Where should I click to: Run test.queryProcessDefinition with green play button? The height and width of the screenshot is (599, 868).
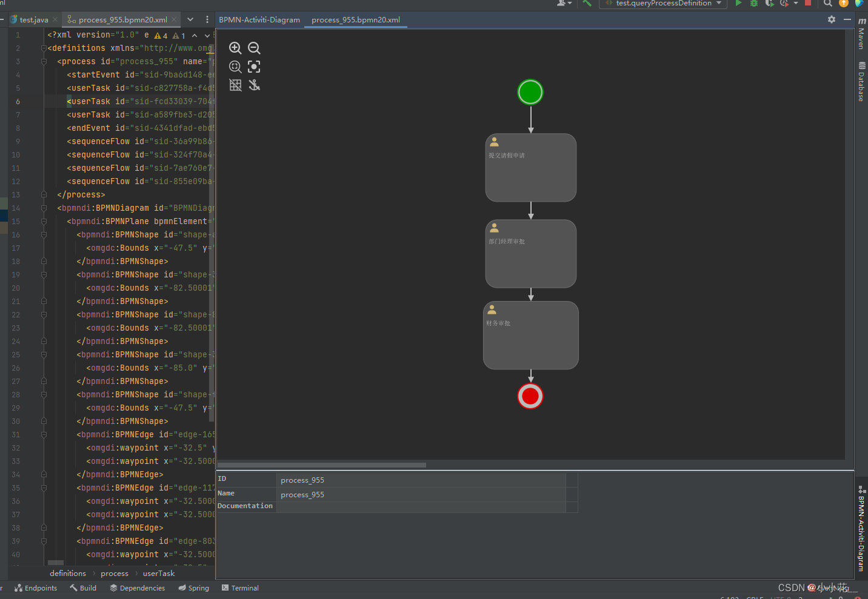(738, 3)
